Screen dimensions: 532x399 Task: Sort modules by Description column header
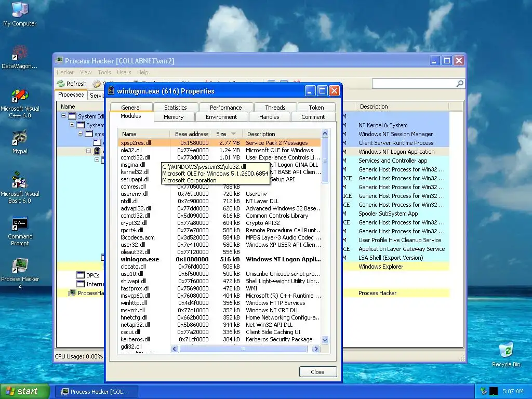point(281,134)
